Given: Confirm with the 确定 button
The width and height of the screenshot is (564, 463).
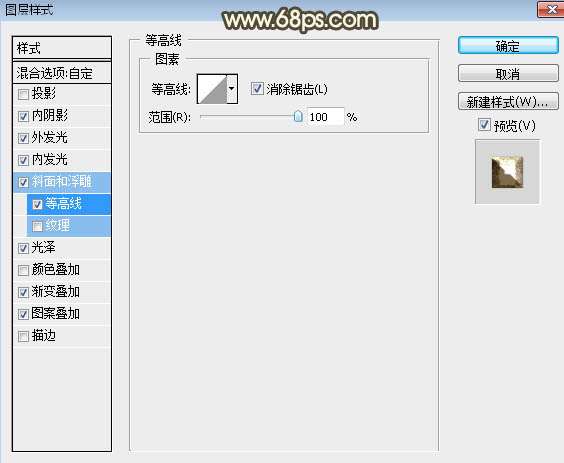Looking at the screenshot, I should pos(508,46).
